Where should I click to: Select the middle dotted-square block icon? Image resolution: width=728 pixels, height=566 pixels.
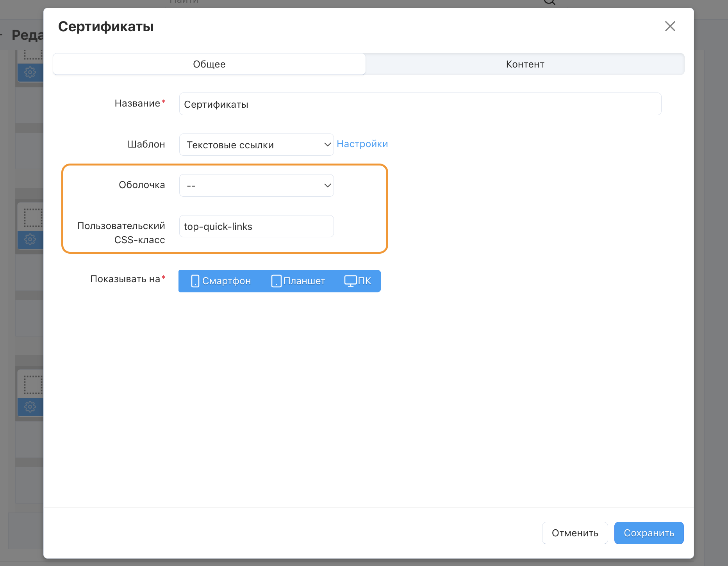pyautogui.click(x=33, y=218)
